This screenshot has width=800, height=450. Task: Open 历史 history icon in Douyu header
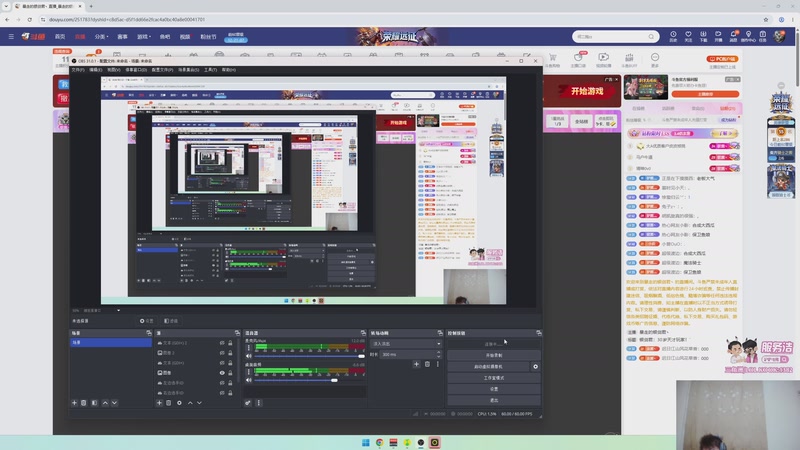[673, 36]
